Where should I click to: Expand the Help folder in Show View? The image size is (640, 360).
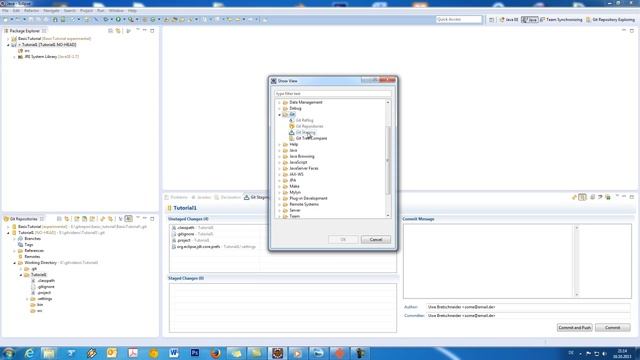(x=280, y=144)
